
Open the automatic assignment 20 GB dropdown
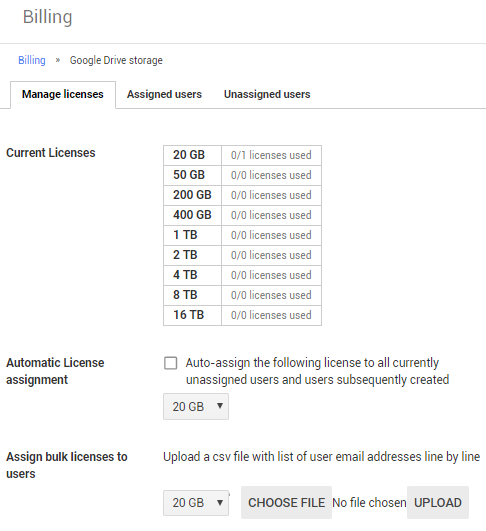click(196, 406)
